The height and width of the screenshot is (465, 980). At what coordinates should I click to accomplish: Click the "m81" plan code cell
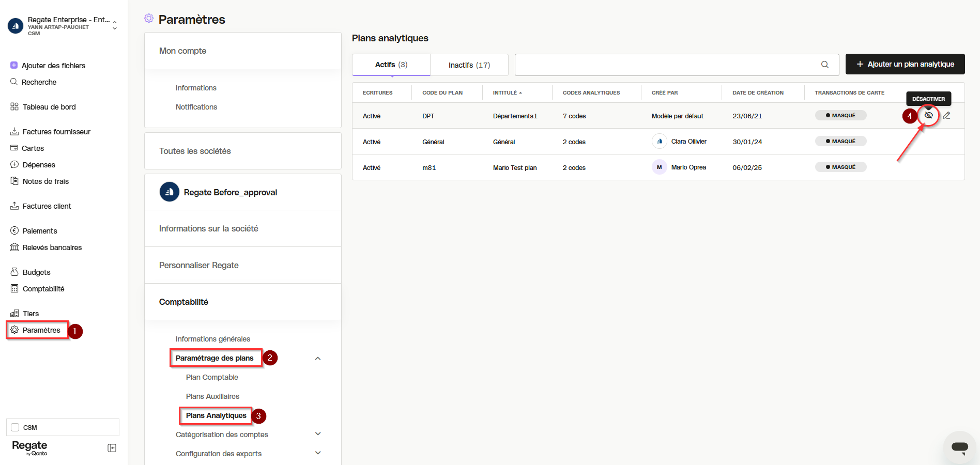coord(429,168)
